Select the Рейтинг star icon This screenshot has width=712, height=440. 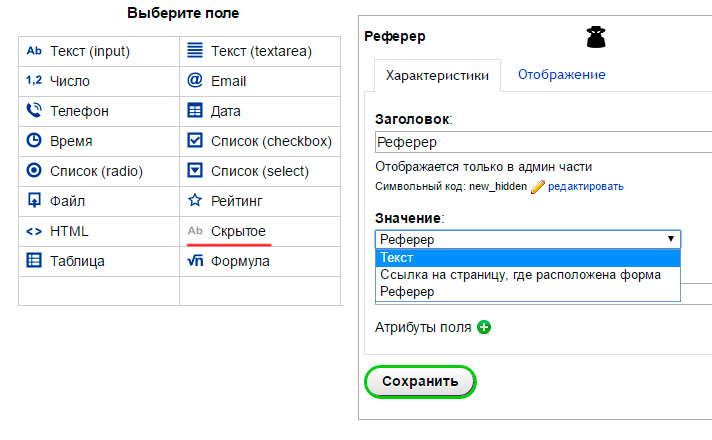(x=195, y=201)
